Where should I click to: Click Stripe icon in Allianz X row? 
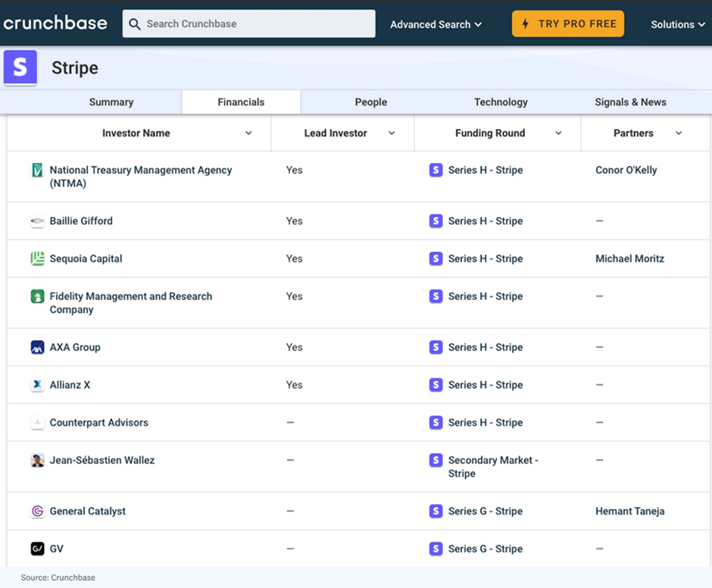[436, 385]
